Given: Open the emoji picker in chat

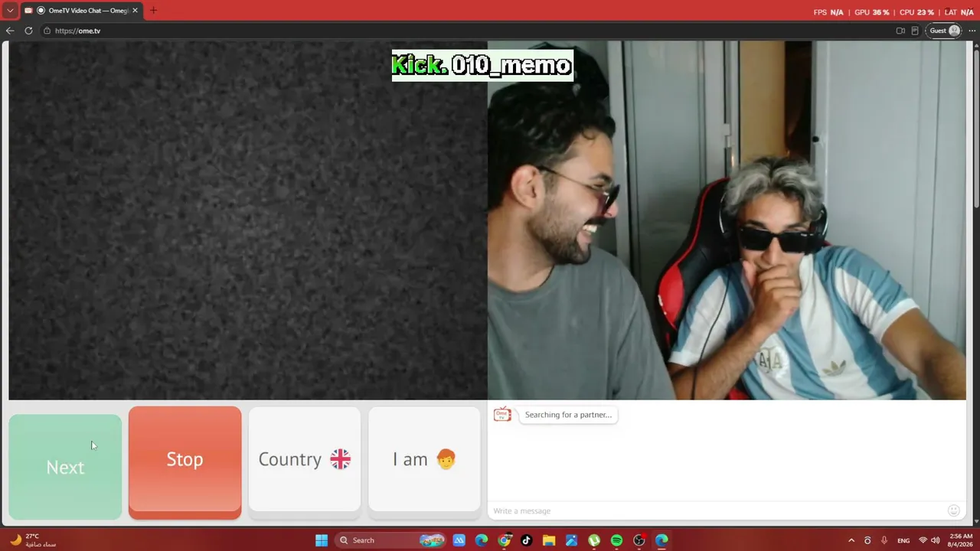Looking at the screenshot, I should pos(953,510).
